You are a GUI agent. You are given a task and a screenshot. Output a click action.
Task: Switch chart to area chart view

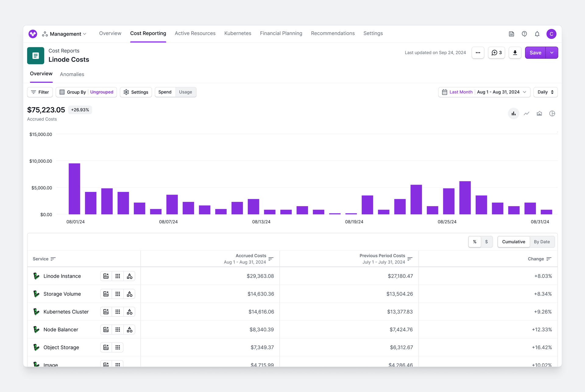[x=539, y=113]
